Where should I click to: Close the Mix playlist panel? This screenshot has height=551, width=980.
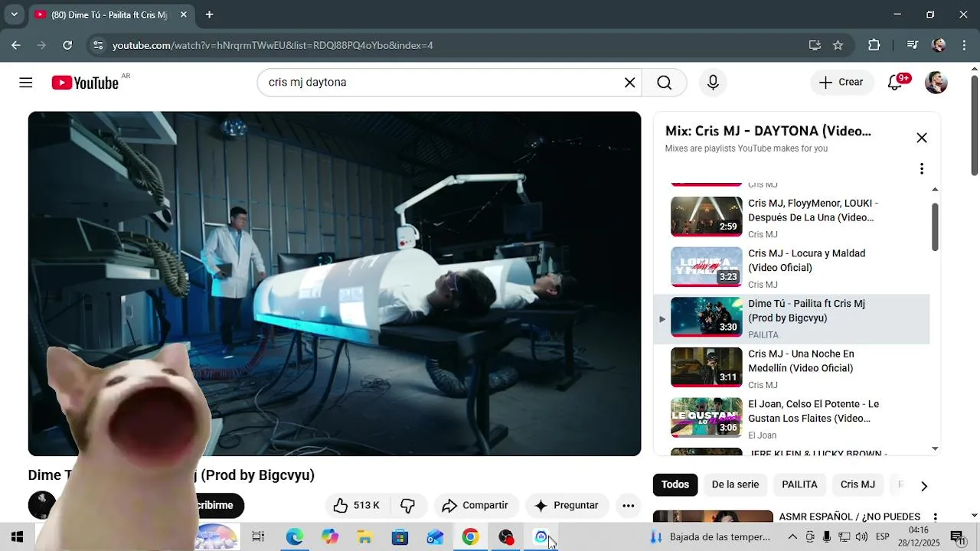click(922, 138)
